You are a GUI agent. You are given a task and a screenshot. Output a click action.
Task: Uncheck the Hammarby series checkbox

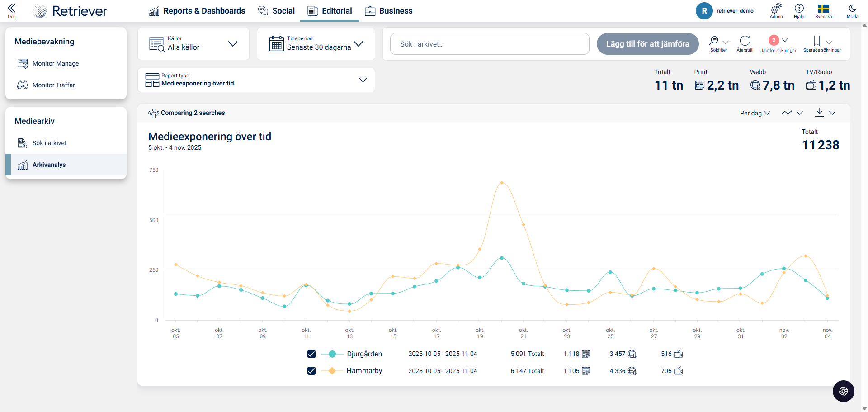click(x=311, y=371)
